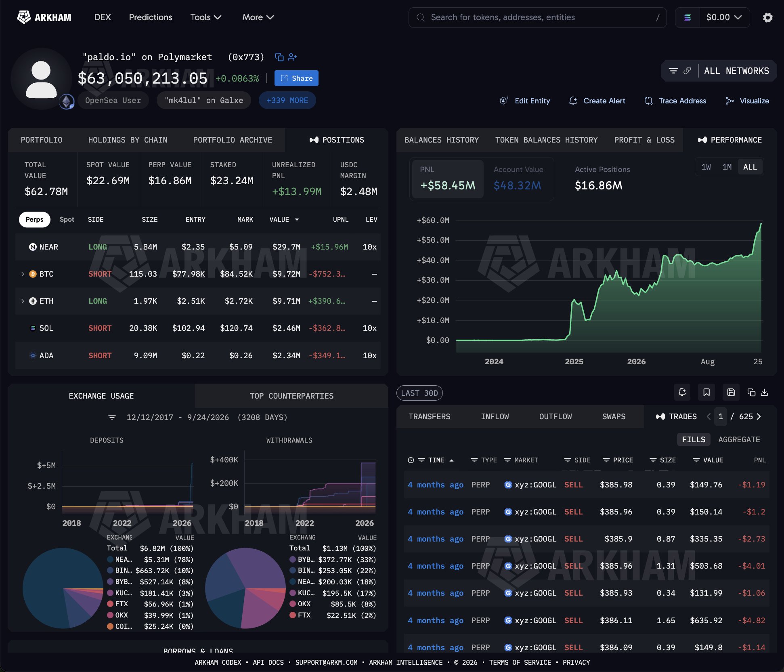The image size is (784, 672).
Task: Click the FTX withdrawals legend color dot
Action: tap(293, 615)
